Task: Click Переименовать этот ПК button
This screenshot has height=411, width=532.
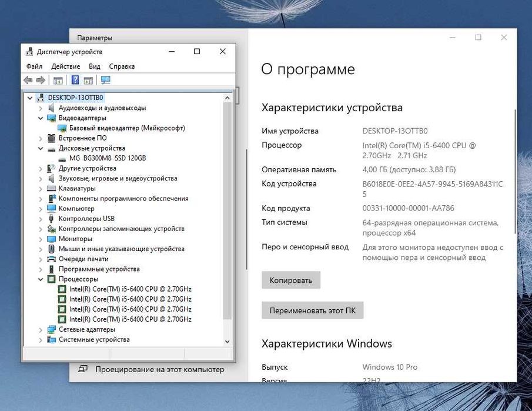Action: [313, 310]
